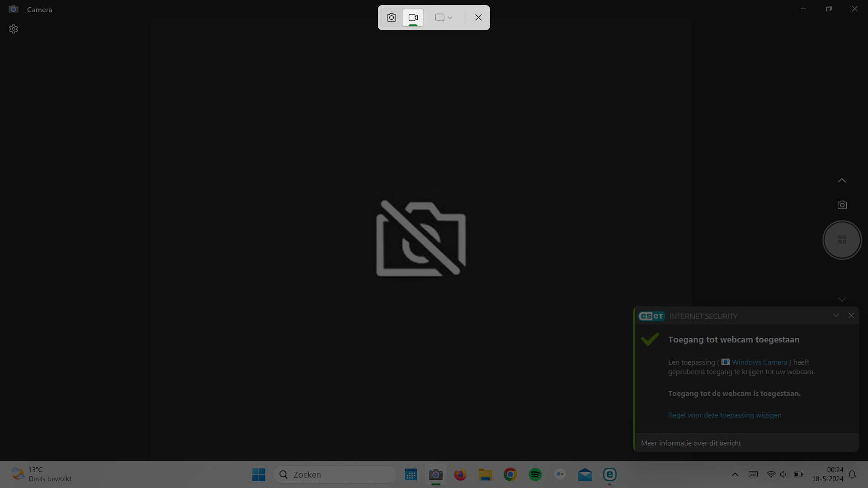
Task: Select video record mode in snipping toolbar
Action: click(413, 18)
